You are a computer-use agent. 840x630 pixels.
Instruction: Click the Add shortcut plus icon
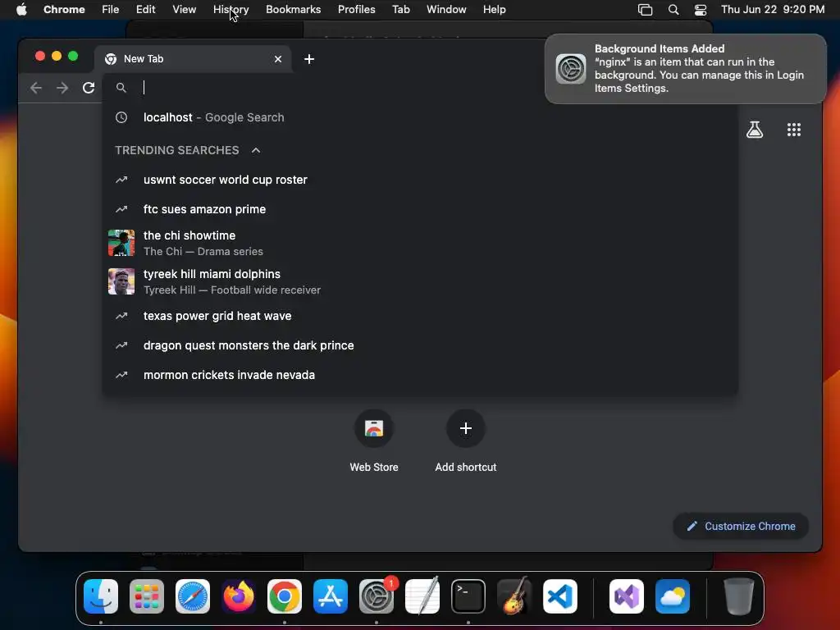[466, 428]
